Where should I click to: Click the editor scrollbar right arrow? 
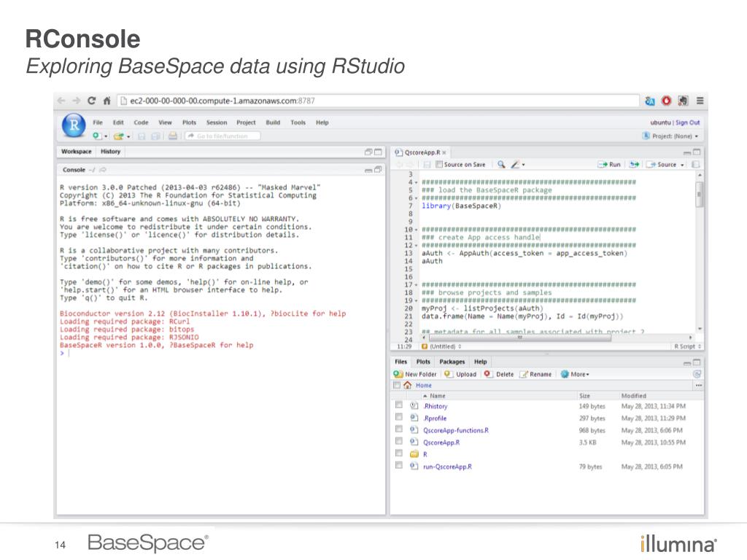[x=690, y=337]
